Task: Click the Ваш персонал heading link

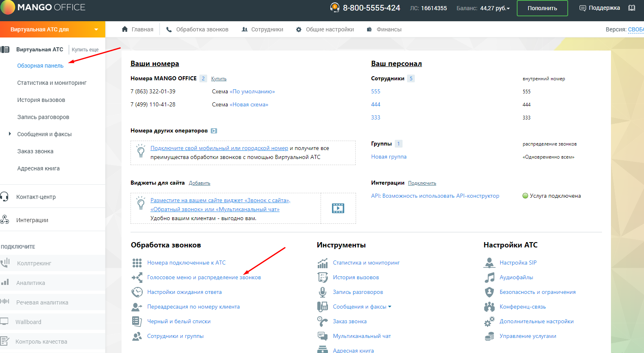Action: pyautogui.click(x=396, y=64)
